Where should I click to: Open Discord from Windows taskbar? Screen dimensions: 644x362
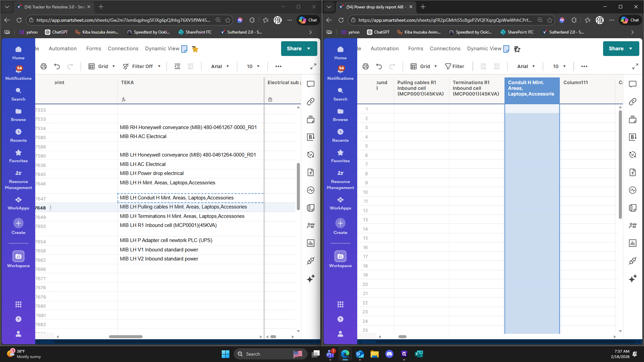pyautogui.click(x=389, y=354)
